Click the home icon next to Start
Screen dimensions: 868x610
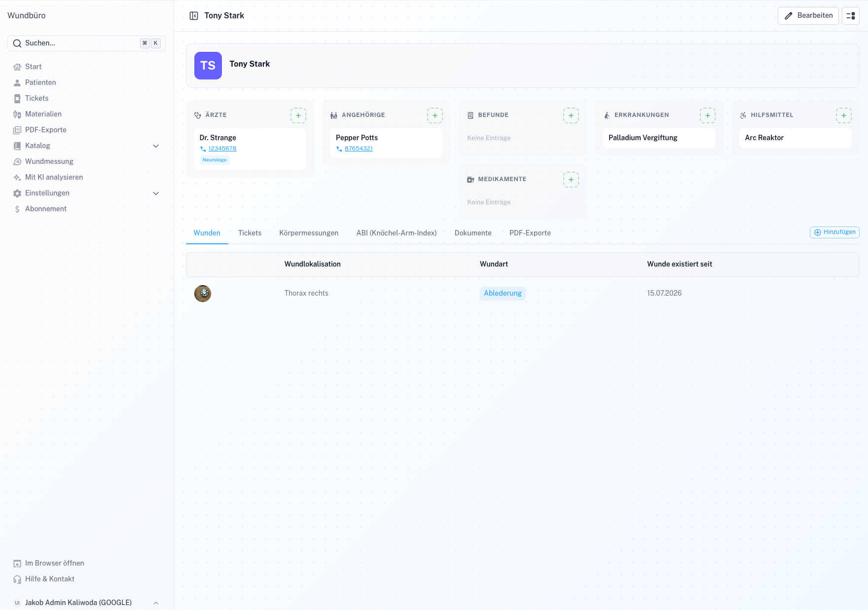tap(17, 67)
